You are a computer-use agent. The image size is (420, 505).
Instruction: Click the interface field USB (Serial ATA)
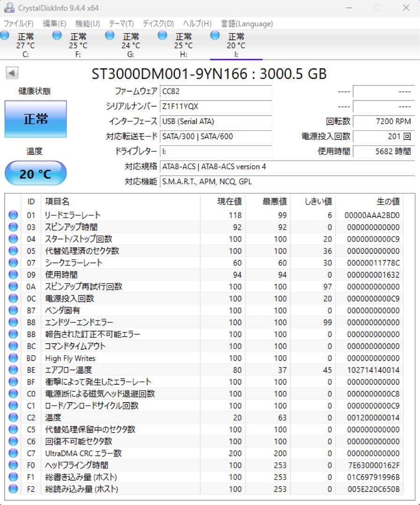tap(216, 122)
